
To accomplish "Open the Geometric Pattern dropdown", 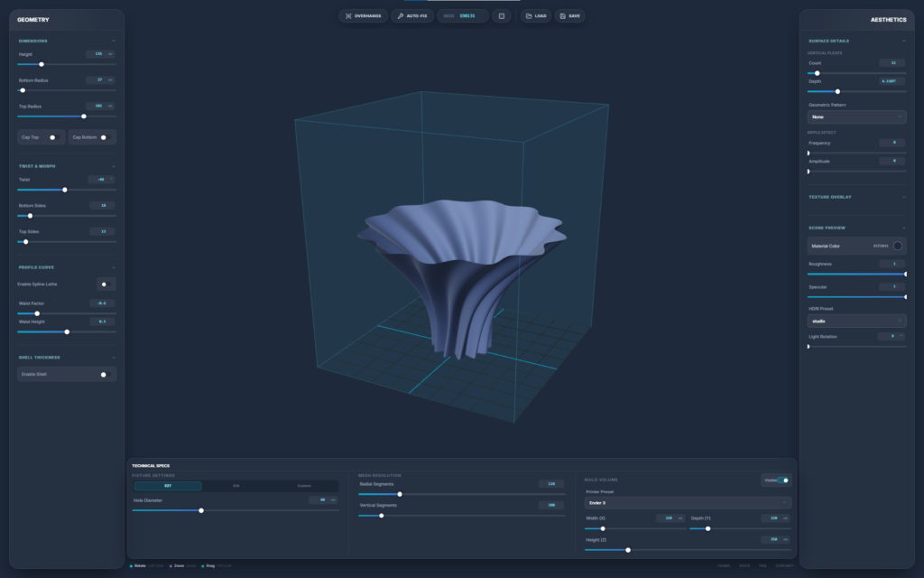I will (x=856, y=117).
